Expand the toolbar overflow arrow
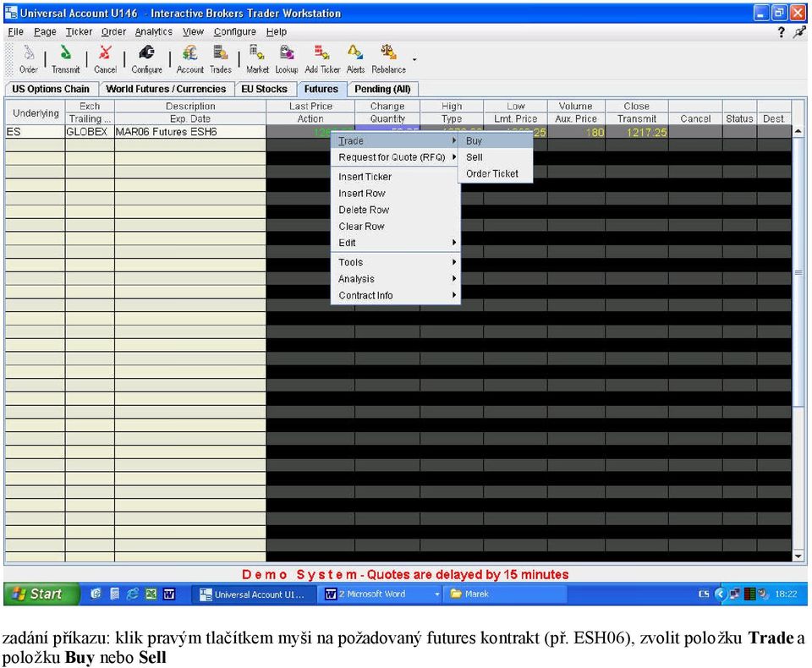The image size is (812, 668). (x=414, y=59)
